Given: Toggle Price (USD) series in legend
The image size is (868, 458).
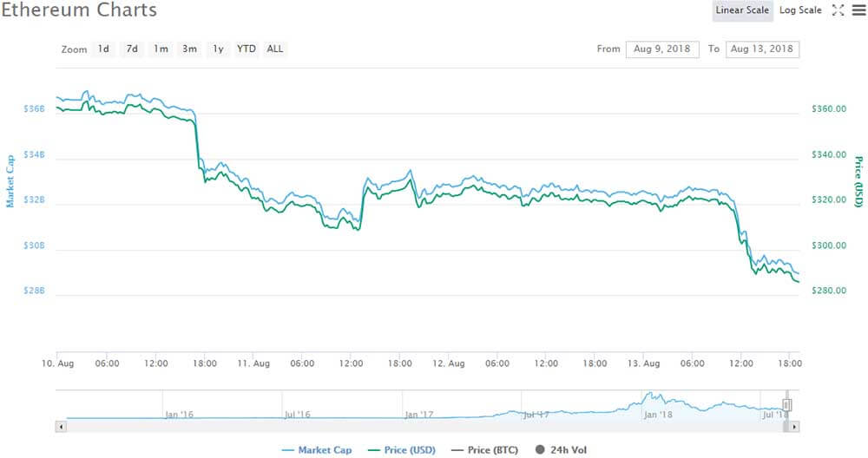Looking at the screenshot, I should (x=402, y=450).
